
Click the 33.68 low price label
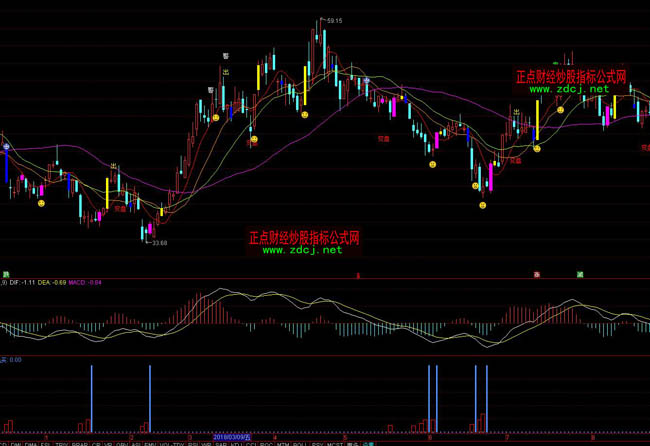click(x=159, y=242)
